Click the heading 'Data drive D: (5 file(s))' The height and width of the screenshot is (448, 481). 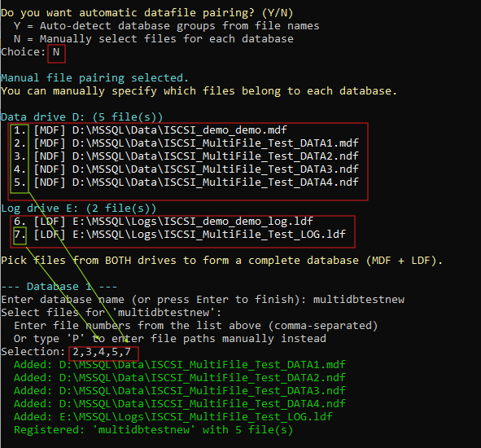coord(81,117)
